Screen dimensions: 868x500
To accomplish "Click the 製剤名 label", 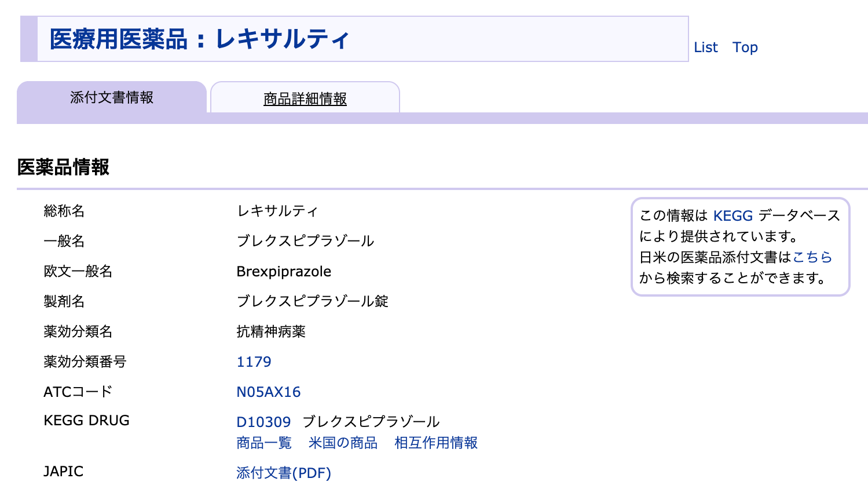I will (x=64, y=302).
